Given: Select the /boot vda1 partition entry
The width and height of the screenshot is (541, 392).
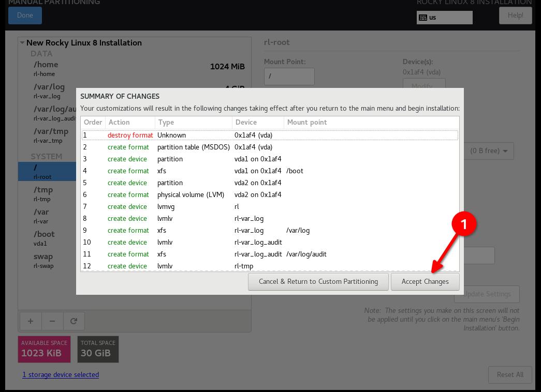Looking at the screenshot, I should 44,238.
